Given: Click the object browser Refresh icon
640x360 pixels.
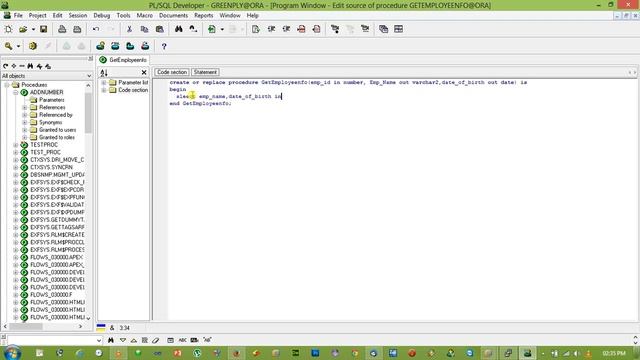Looking at the screenshot, I should tap(5, 66).
